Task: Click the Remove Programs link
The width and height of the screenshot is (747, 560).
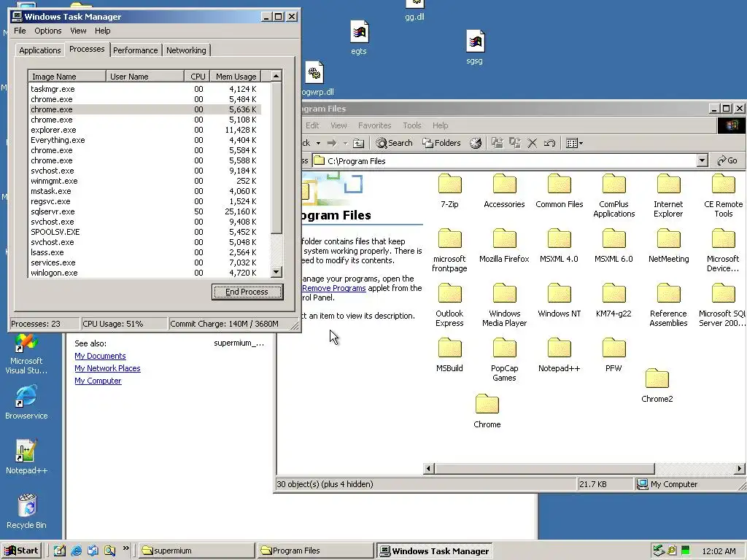Action: point(334,288)
